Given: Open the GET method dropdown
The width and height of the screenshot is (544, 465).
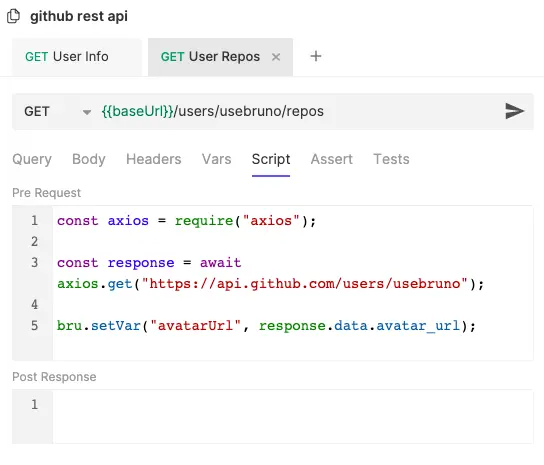Looking at the screenshot, I should click(x=57, y=112).
